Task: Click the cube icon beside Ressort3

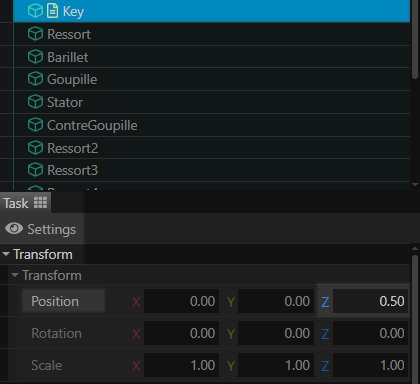Action: [35, 170]
